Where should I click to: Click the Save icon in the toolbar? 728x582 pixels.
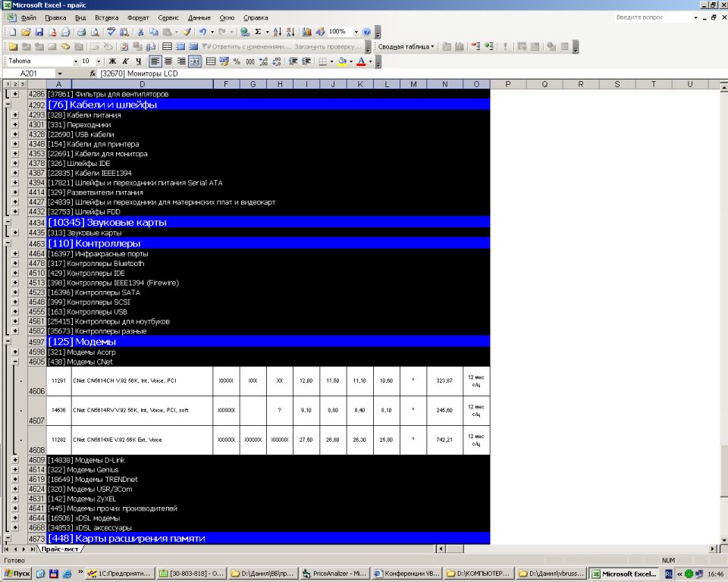39,32
